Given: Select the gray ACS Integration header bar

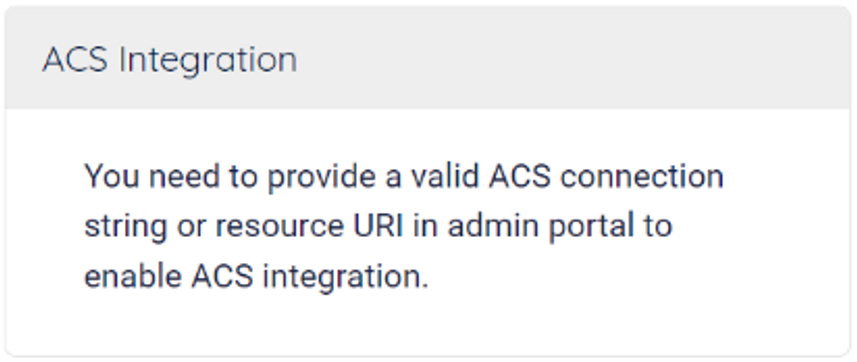Looking at the screenshot, I should (428, 57).
